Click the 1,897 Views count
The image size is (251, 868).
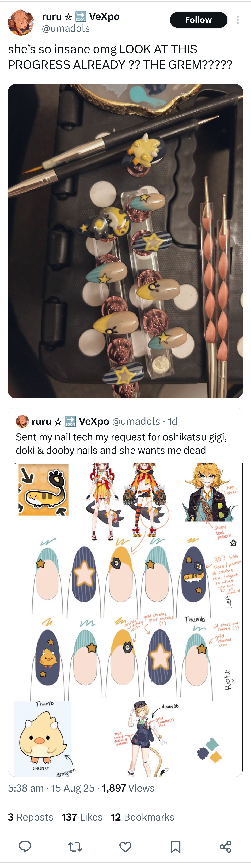pos(128,788)
